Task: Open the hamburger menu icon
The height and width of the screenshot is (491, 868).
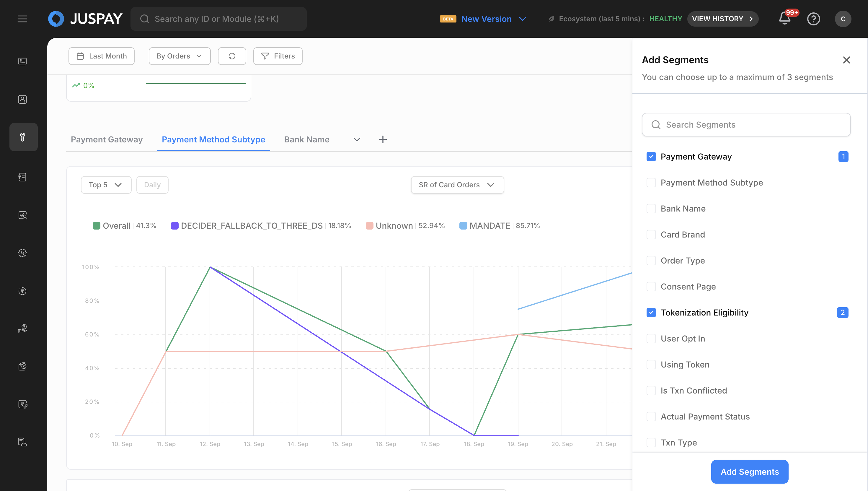Action: (x=22, y=19)
